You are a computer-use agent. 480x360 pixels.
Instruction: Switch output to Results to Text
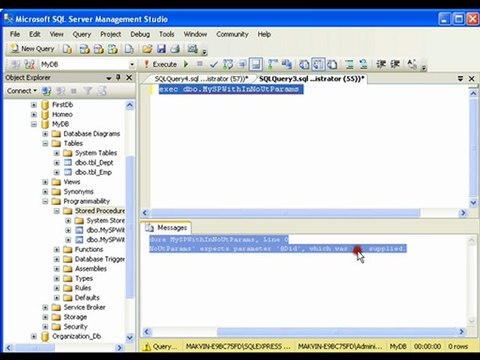(304, 64)
